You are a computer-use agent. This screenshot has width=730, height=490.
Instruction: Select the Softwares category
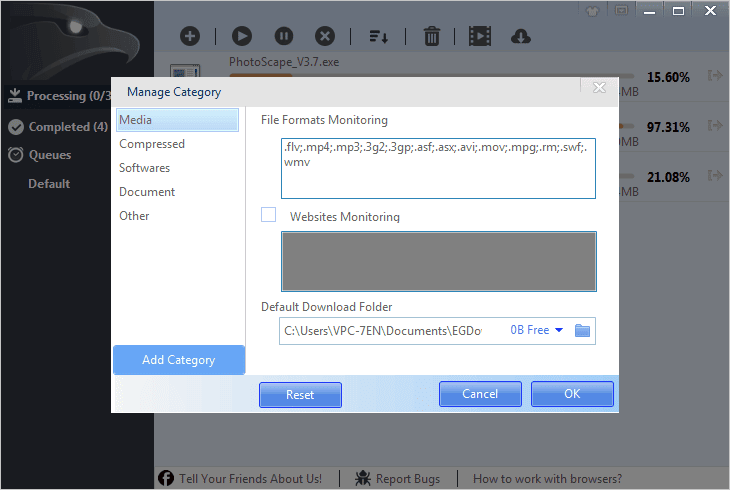point(177,168)
